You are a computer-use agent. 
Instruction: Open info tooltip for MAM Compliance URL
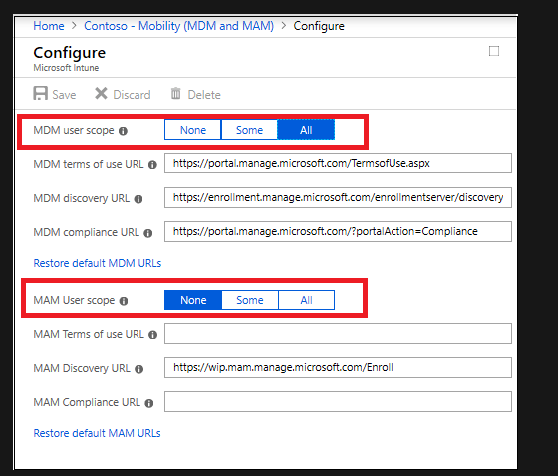(x=148, y=403)
